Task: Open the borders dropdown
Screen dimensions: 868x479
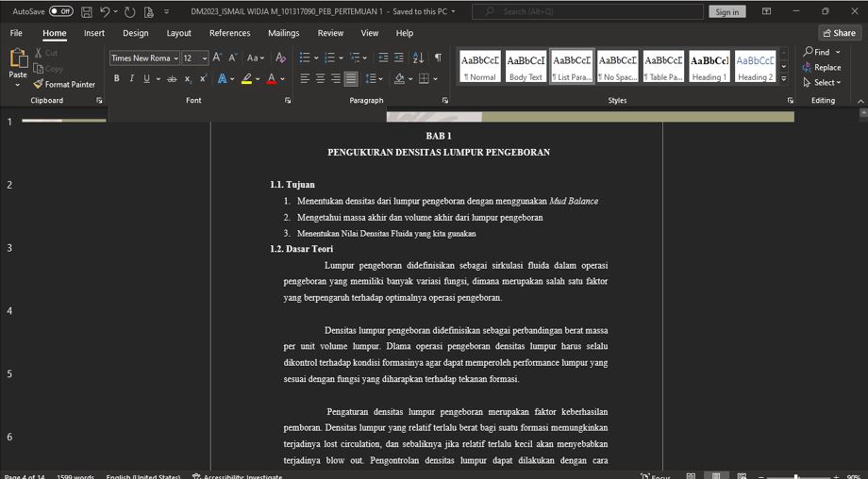Action: point(436,78)
